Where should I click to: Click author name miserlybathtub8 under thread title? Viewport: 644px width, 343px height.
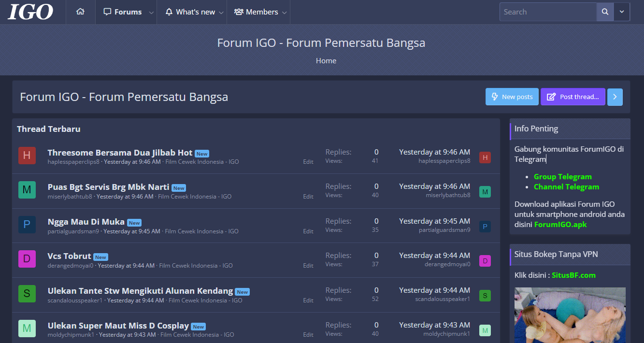pos(70,197)
